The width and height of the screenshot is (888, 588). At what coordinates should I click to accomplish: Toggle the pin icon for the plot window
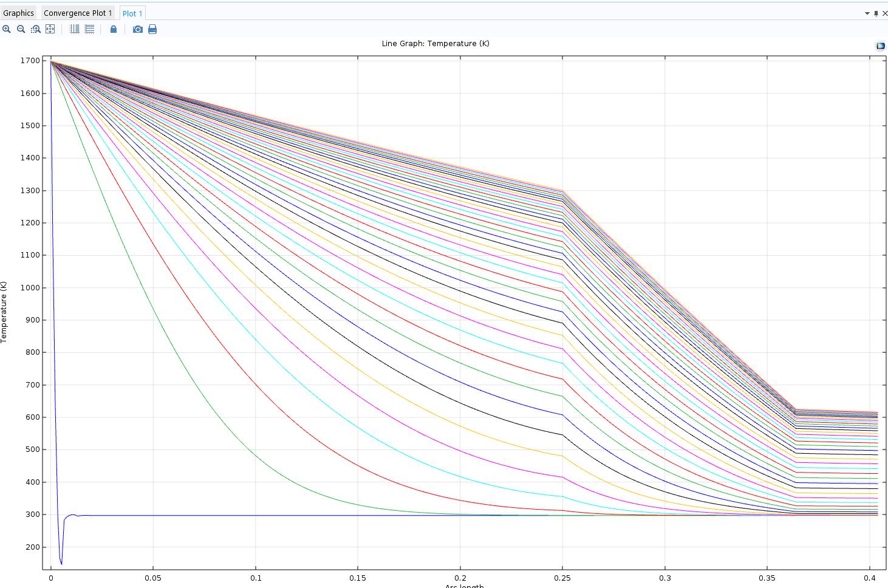click(x=876, y=13)
